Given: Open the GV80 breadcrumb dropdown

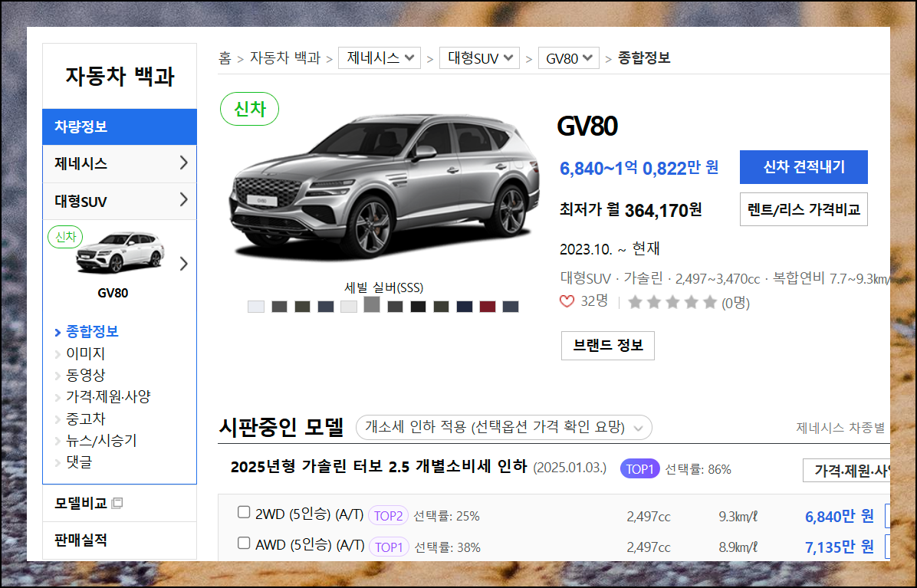Looking at the screenshot, I should [x=568, y=57].
